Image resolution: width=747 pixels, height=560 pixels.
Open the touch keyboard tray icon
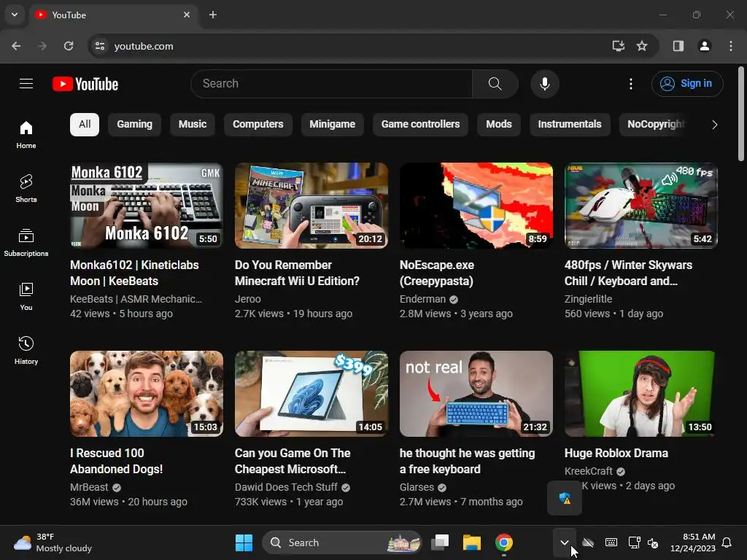point(611,542)
